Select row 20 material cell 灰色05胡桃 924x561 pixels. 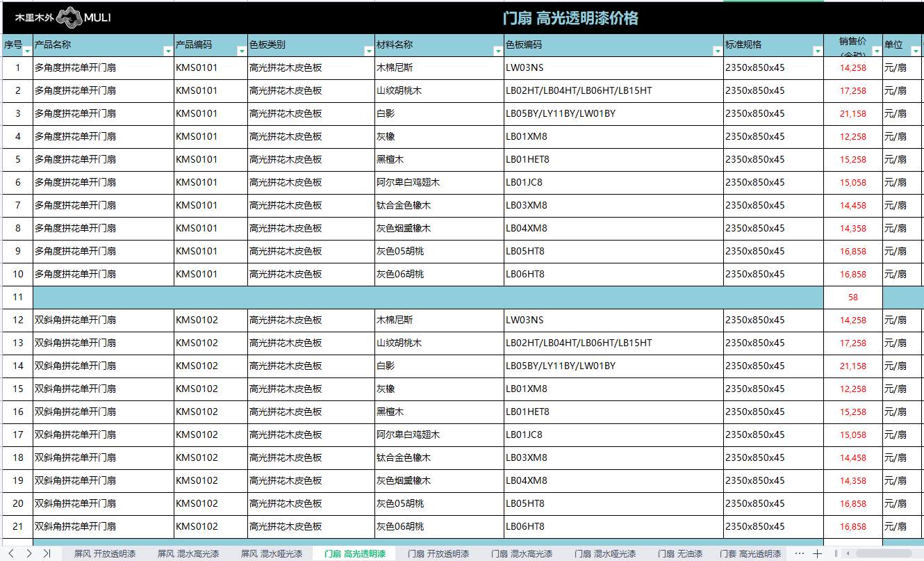439,504
